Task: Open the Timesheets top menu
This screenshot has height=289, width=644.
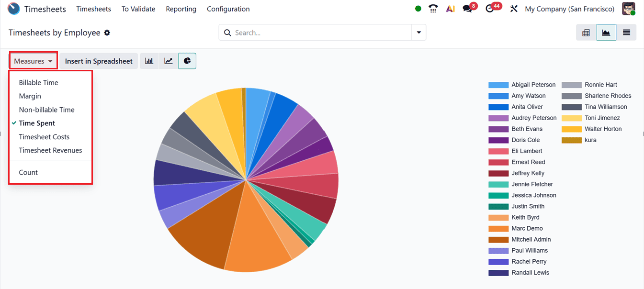Action: pos(93,9)
